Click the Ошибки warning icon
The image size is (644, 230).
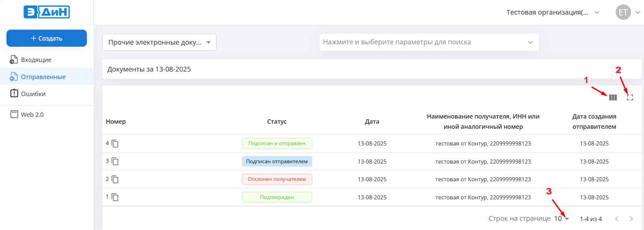click(14, 93)
